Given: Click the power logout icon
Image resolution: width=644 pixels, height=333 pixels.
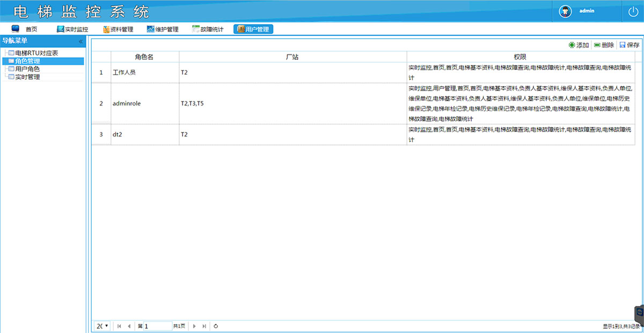Looking at the screenshot, I should pyautogui.click(x=632, y=11).
